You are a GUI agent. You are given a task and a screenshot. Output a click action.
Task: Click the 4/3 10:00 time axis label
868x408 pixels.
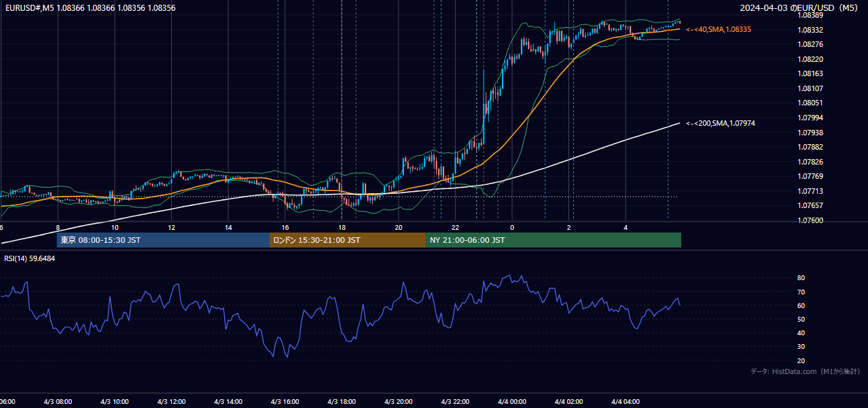click(115, 402)
